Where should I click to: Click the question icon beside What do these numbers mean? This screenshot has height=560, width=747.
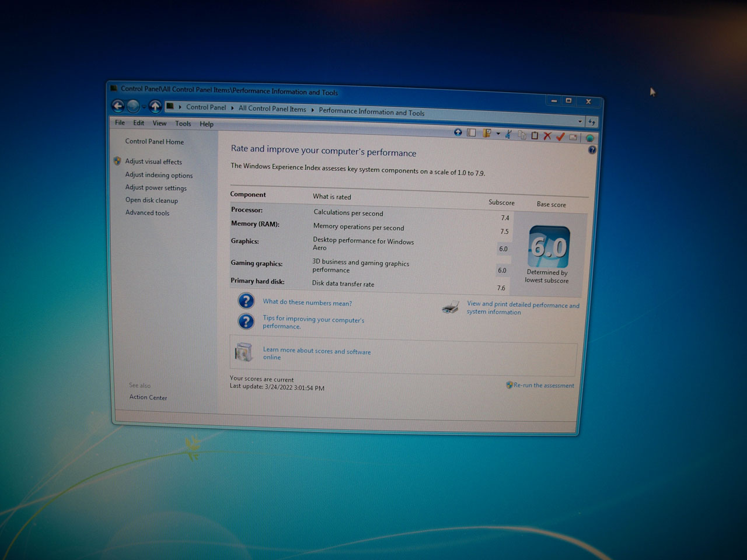tap(246, 300)
